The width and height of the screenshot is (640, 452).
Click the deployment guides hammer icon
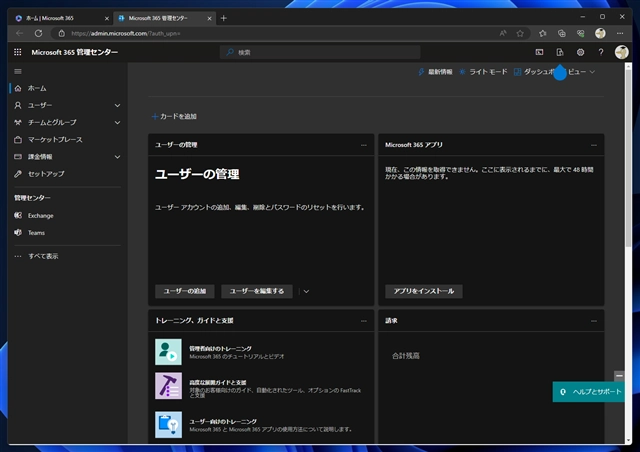tap(168, 385)
